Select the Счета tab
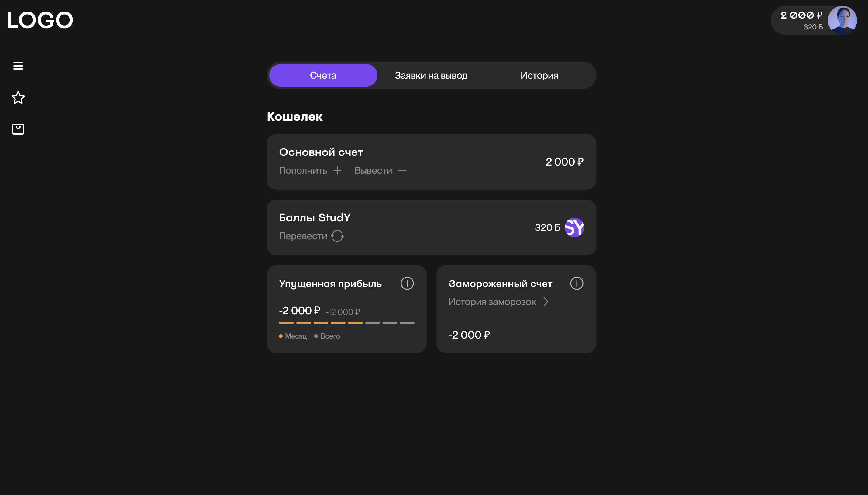 pos(323,76)
